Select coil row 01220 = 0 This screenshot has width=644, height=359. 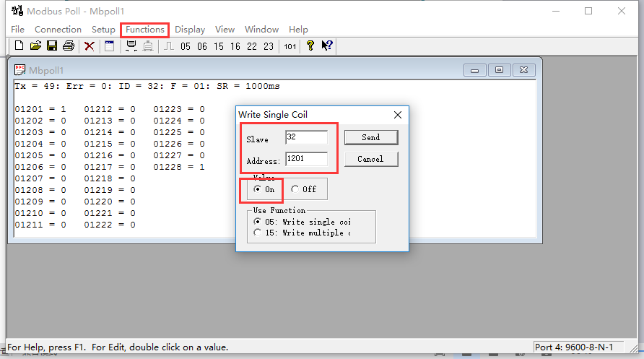(x=110, y=202)
